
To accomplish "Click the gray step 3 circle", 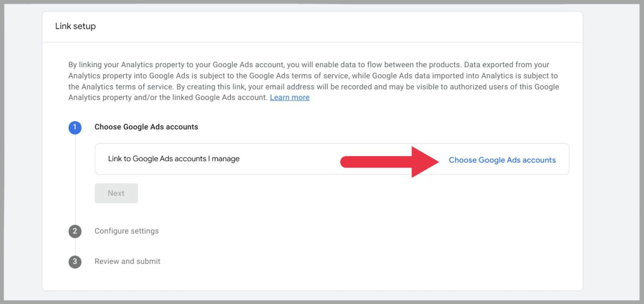I will (75, 262).
